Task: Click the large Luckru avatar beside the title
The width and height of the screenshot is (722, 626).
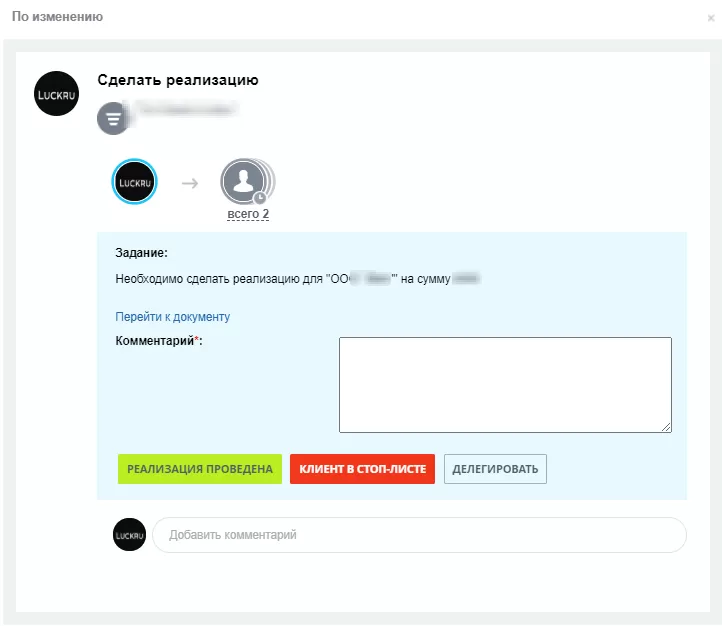Action: click(56, 93)
